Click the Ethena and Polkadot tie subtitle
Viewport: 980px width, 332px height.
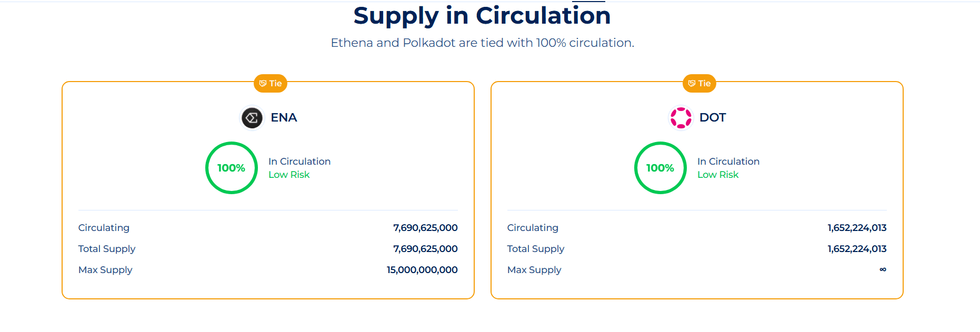click(x=482, y=43)
